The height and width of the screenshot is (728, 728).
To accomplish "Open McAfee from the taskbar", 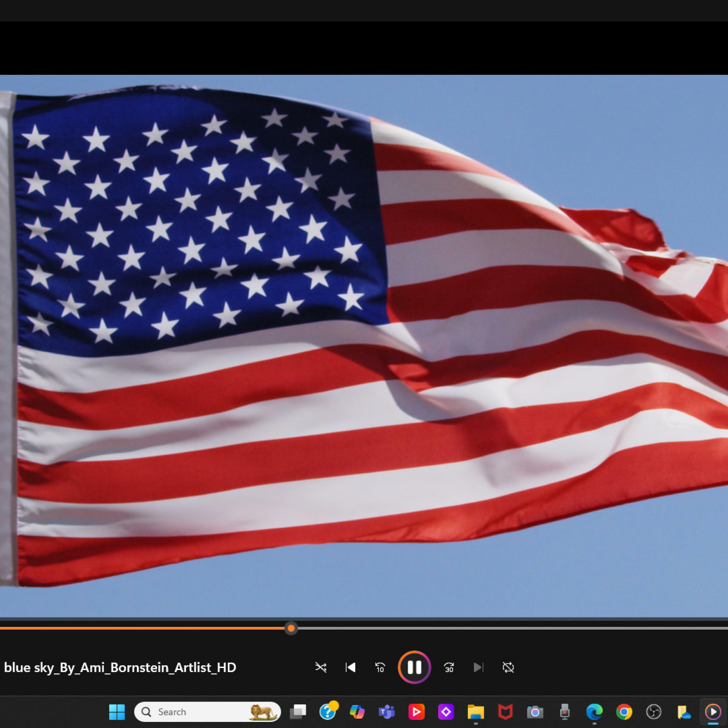I will click(505, 712).
